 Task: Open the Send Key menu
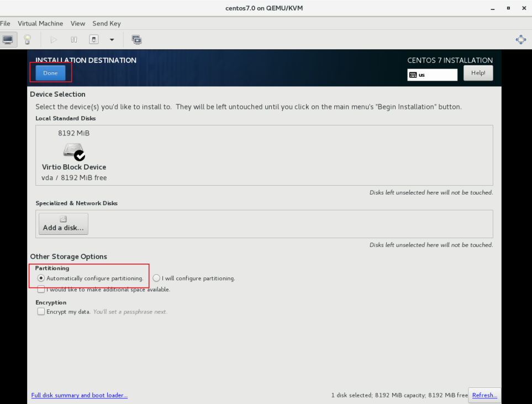[107, 23]
